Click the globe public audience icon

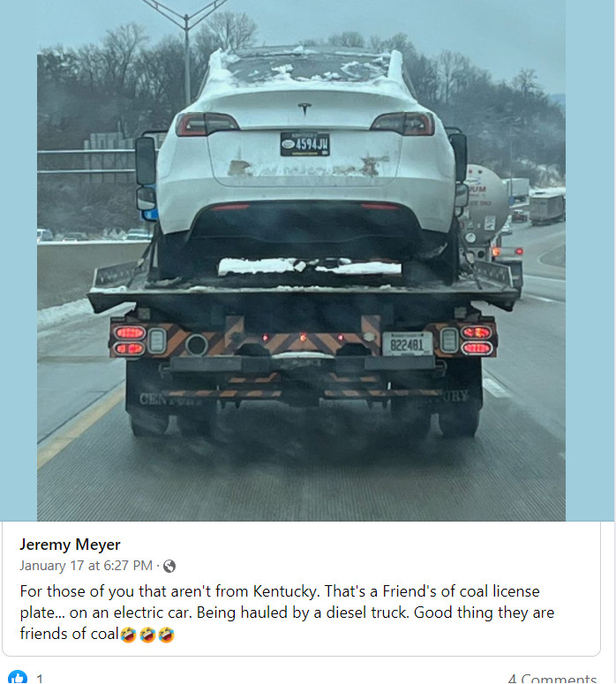click(x=169, y=567)
